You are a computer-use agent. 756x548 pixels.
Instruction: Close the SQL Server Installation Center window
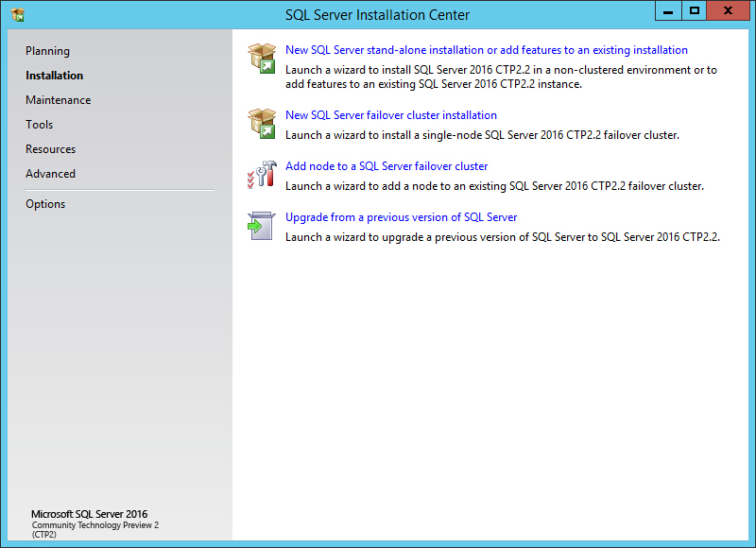tap(728, 10)
